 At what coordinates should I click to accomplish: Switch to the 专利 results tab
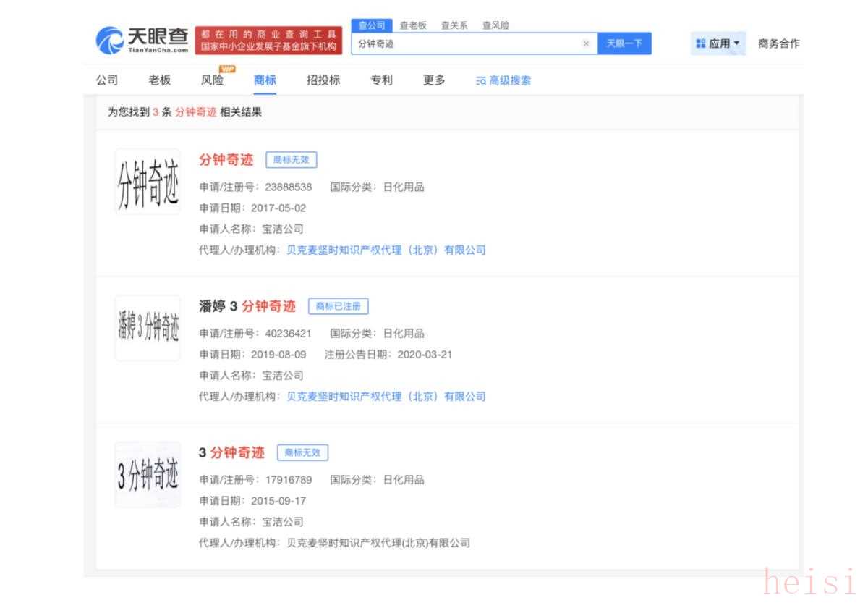click(382, 80)
